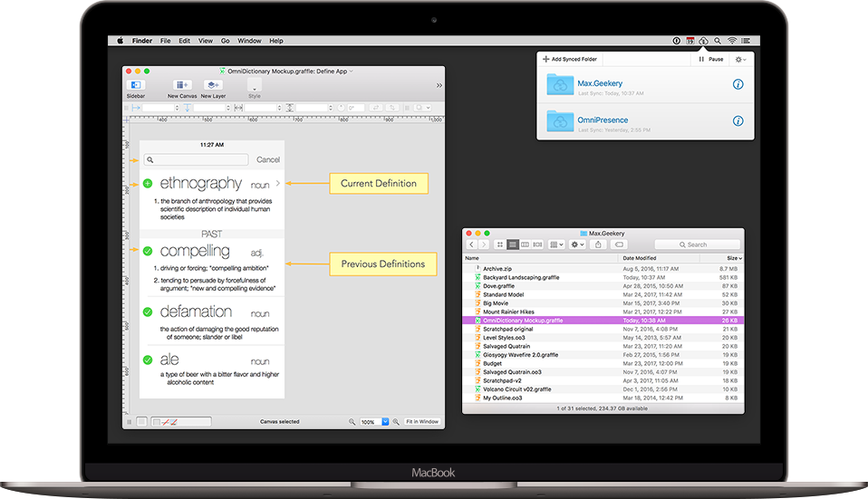Image resolution: width=868 pixels, height=499 pixels.
Task: Click the zoom in magnifier icon
Action: pyautogui.click(x=396, y=421)
